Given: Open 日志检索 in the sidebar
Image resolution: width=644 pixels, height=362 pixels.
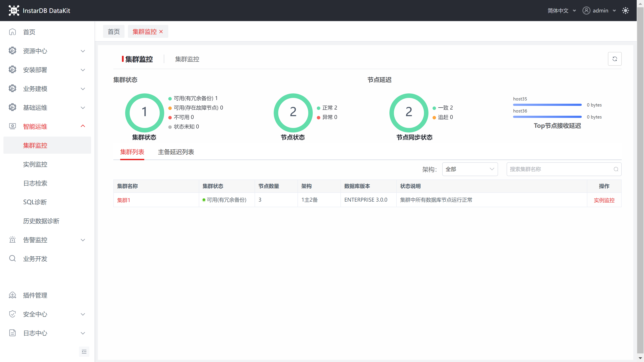Looking at the screenshot, I should [47, 183].
